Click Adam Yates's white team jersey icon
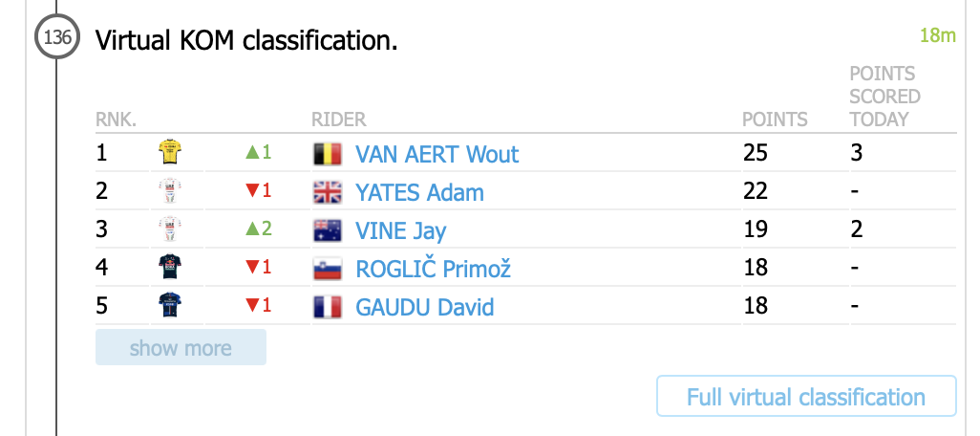The image size is (980, 436). click(x=170, y=191)
